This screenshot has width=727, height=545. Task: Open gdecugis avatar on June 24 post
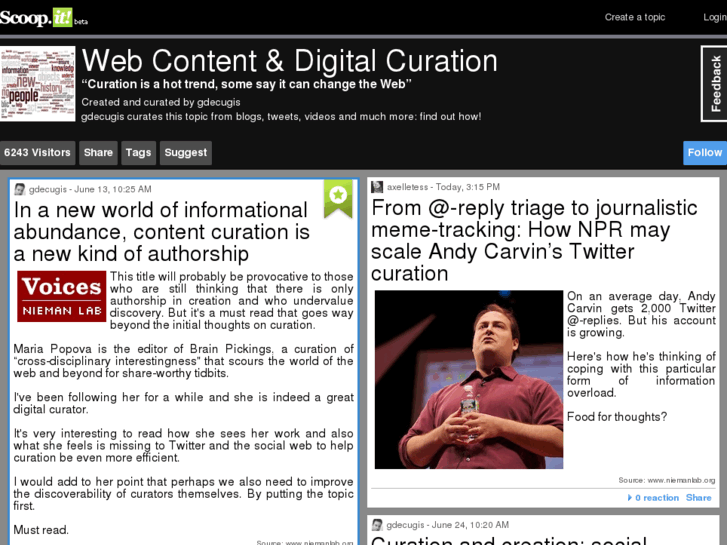(377, 525)
